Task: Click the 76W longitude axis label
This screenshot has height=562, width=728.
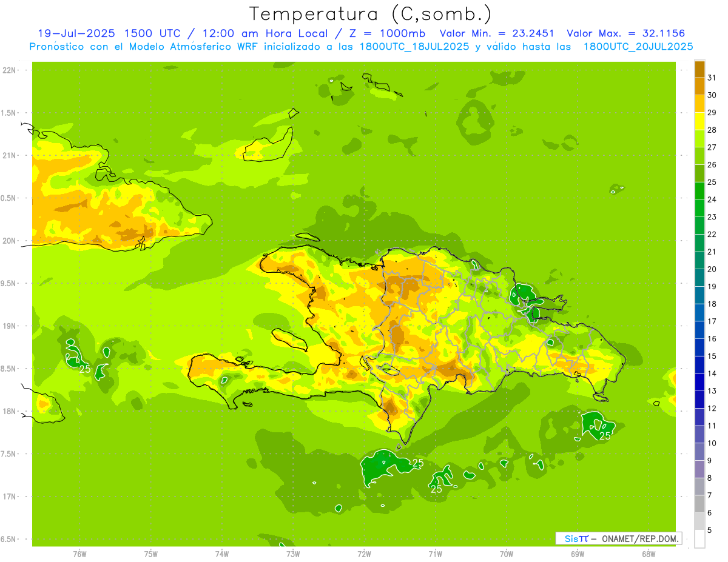Action: [x=79, y=554]
